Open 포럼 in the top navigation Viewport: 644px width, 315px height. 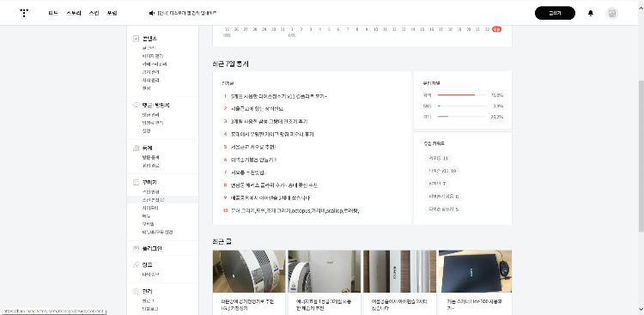click(112, 13)
